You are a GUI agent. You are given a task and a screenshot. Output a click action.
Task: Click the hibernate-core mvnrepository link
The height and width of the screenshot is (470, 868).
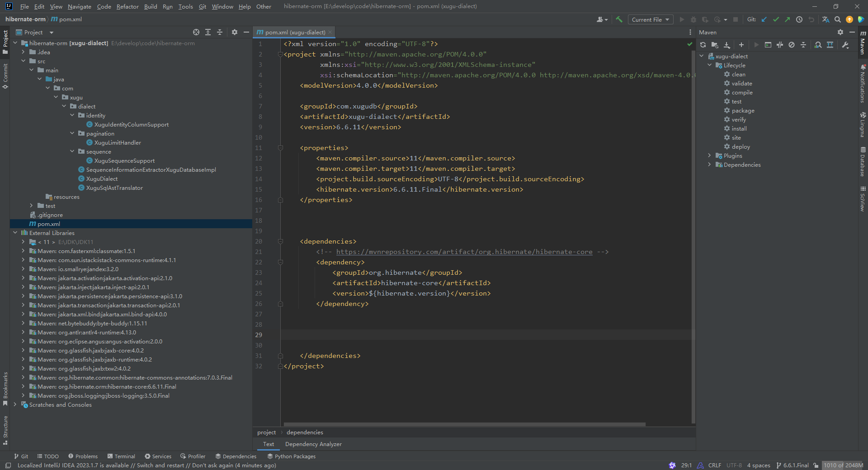[464, 252]
